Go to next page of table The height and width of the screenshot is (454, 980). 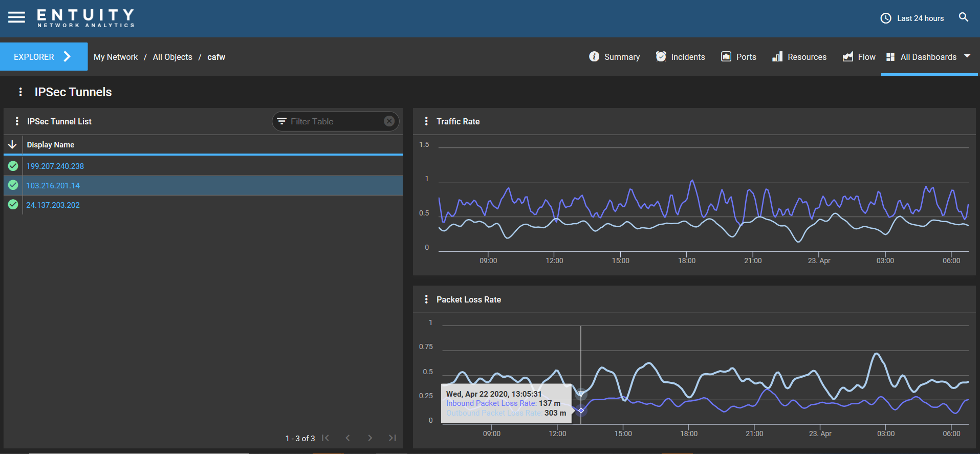370,438
